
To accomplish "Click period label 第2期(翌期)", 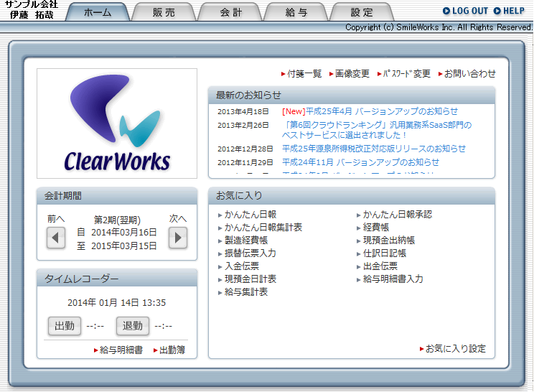I will (117, 220).
